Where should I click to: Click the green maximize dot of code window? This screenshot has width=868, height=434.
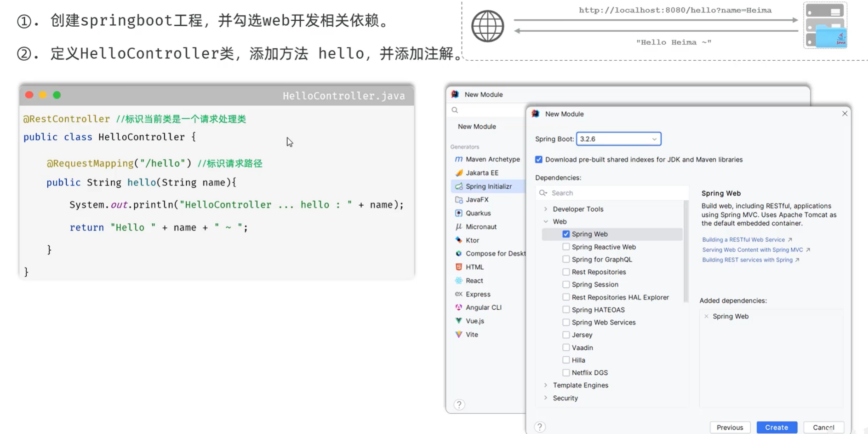(x=57, y=95)
